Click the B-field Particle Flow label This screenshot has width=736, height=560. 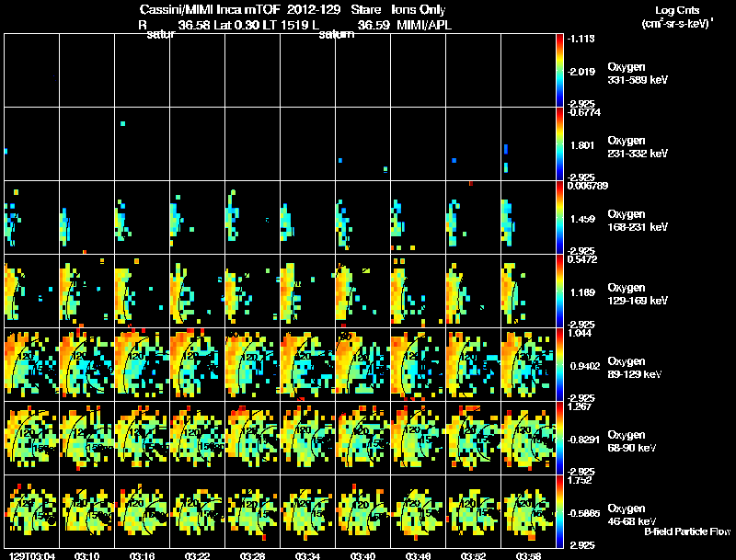coord(687,531)
